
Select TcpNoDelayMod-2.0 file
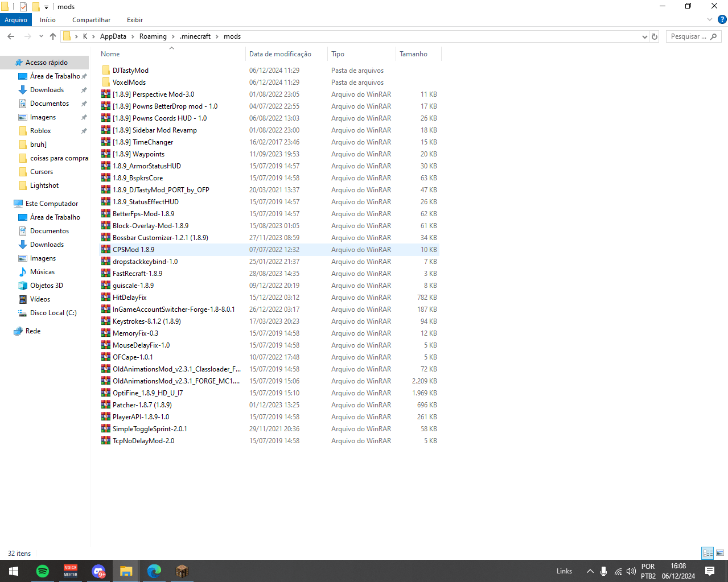click(270, 441)
